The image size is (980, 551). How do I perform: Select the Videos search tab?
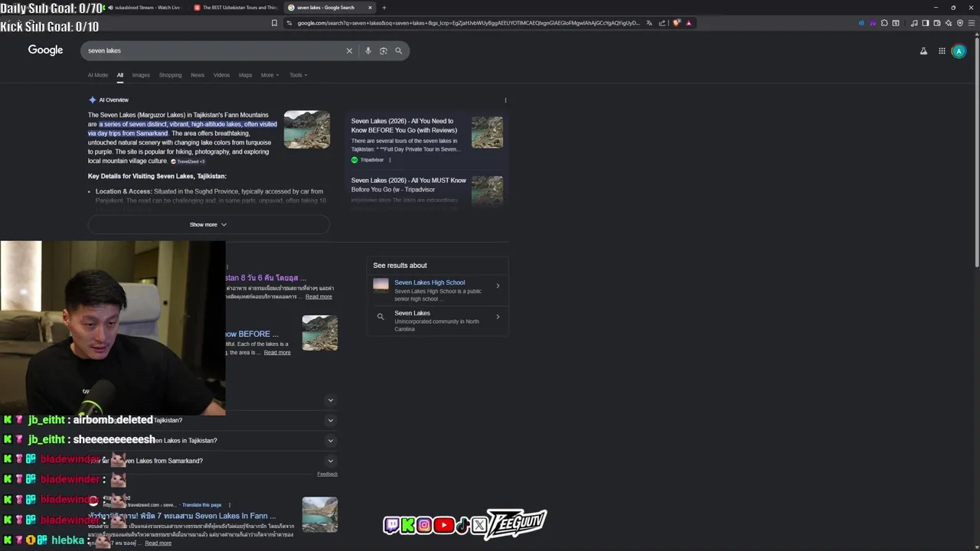(221, 75)
